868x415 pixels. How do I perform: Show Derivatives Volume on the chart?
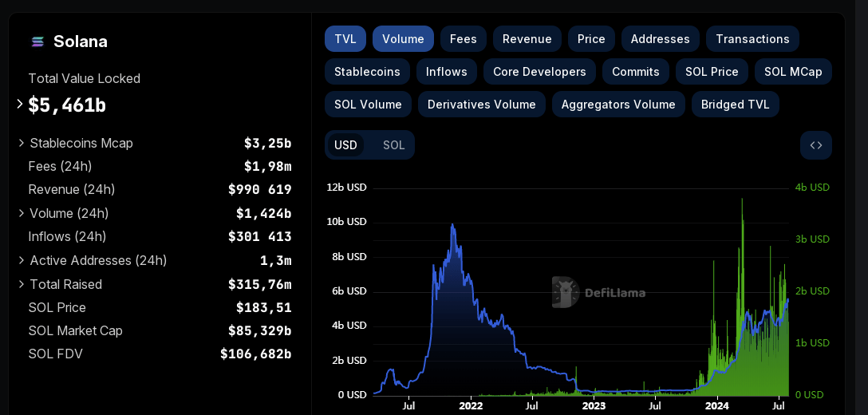(x=481, y=105)
